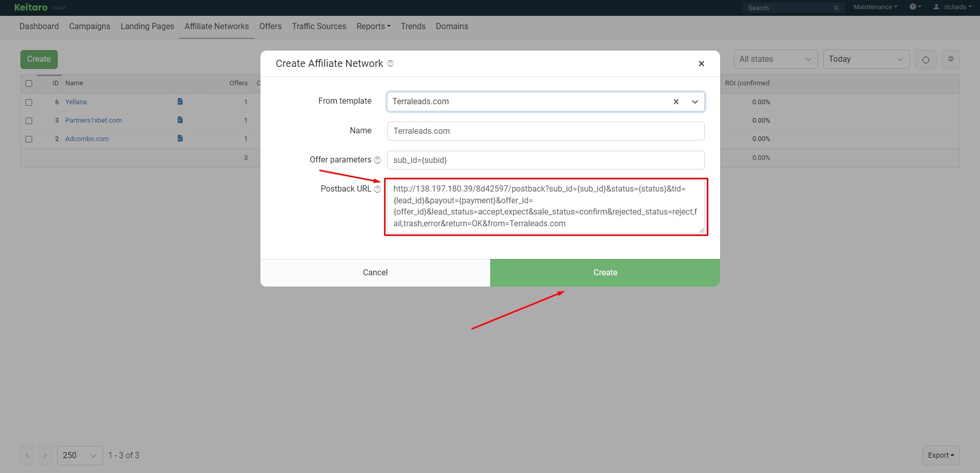The height and width of the screenshot is (473, 980).
Task: Open the note icon for Adcombo.com
Action: 180,138
